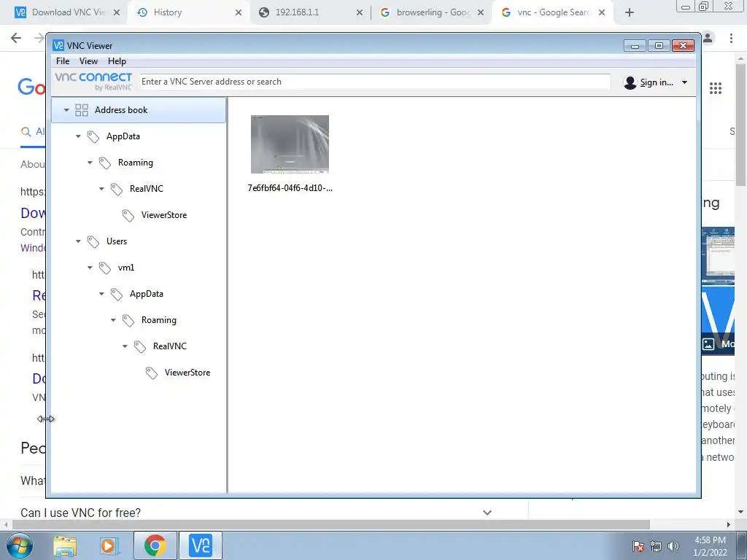Screen dimensions: 747x560
Task: Open the Help menu
Action: tap(117, 61)
